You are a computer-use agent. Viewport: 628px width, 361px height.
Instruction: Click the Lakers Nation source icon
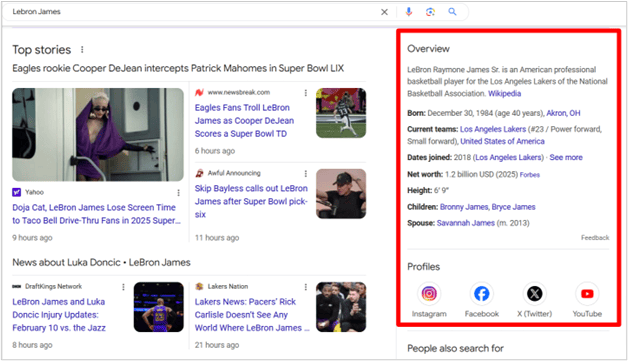[x=199, y=286]
